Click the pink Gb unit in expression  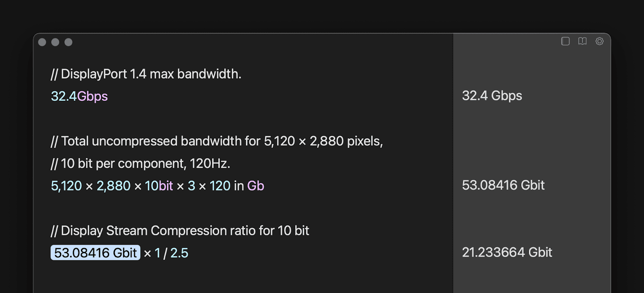256,186
